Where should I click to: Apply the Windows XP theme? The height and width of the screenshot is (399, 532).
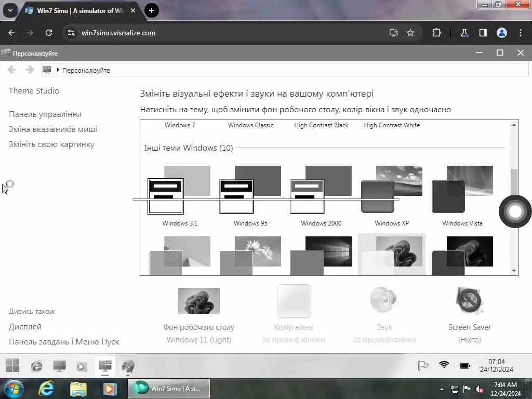[x=392, y=190]
